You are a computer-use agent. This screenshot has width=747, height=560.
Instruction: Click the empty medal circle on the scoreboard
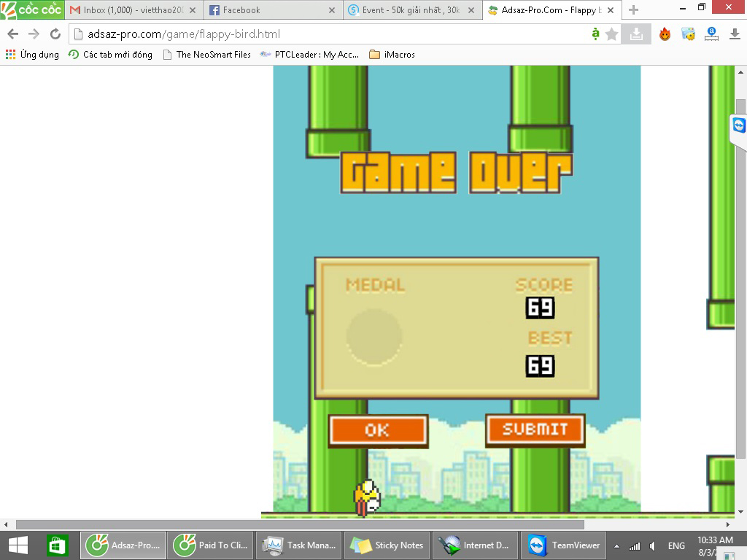click(374, 337)
